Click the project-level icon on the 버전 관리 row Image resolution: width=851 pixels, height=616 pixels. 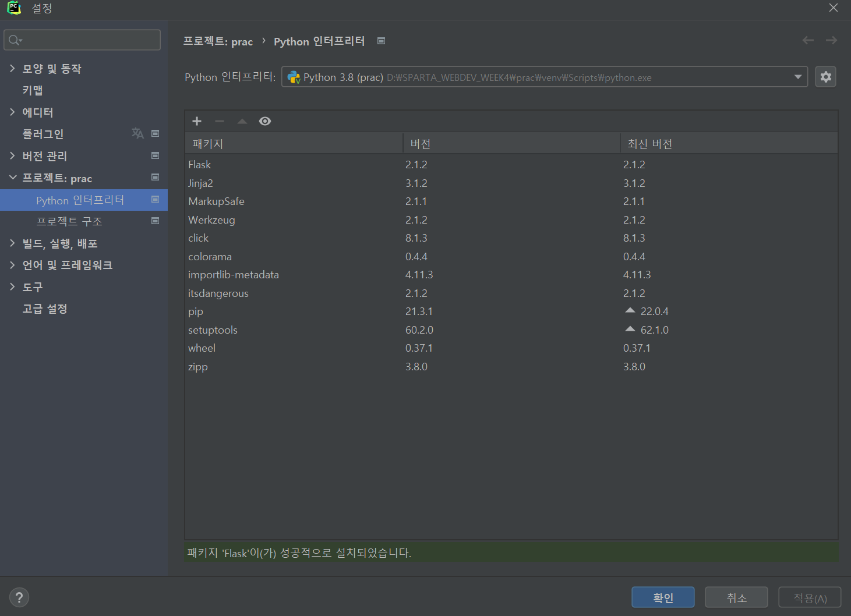pos(156,155)
